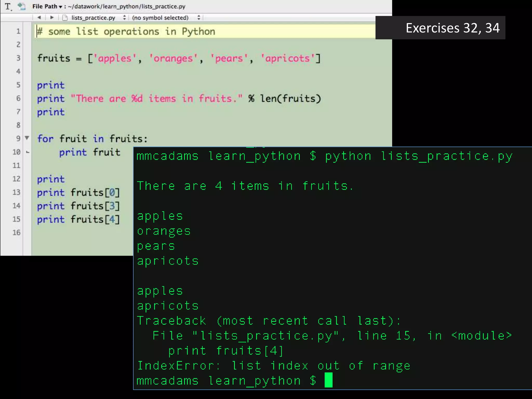Click the document state icon in toolbar
532x399 pixels.
tap(22, 6)
